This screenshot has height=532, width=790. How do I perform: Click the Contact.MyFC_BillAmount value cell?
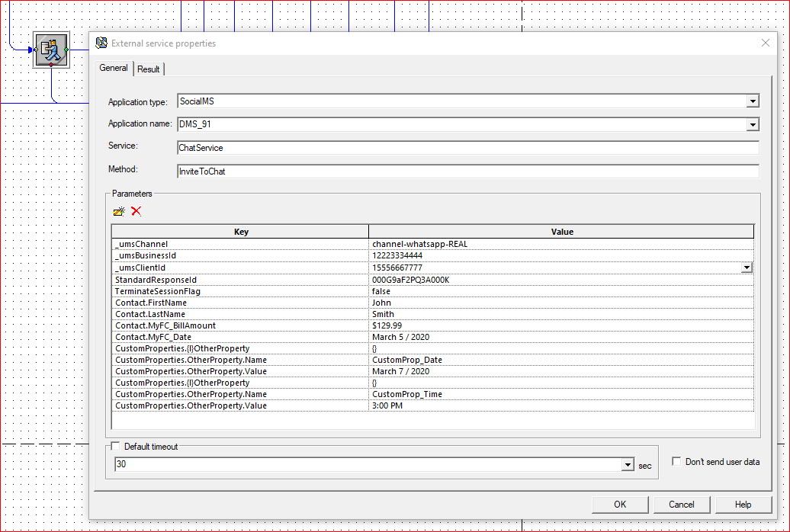560,325
